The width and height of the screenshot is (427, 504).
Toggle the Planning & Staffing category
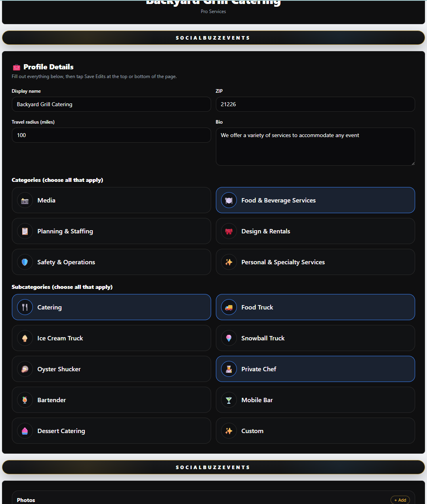coord(111,231)
